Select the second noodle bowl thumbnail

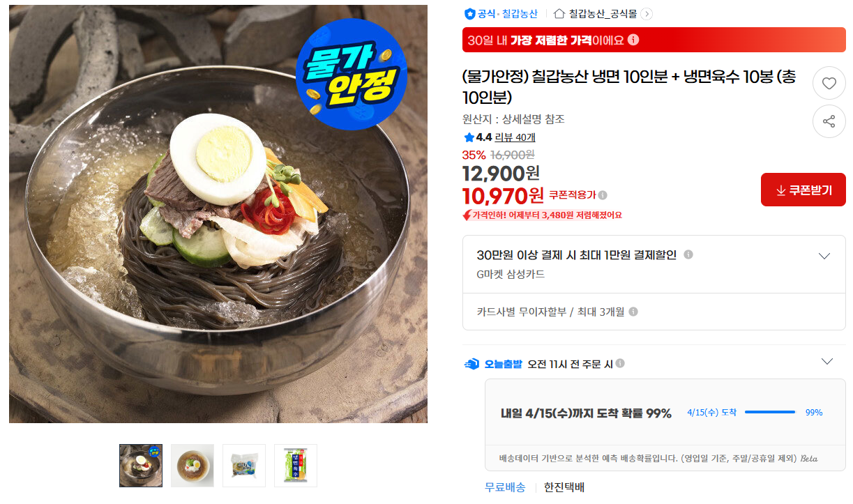click(193, 466)
